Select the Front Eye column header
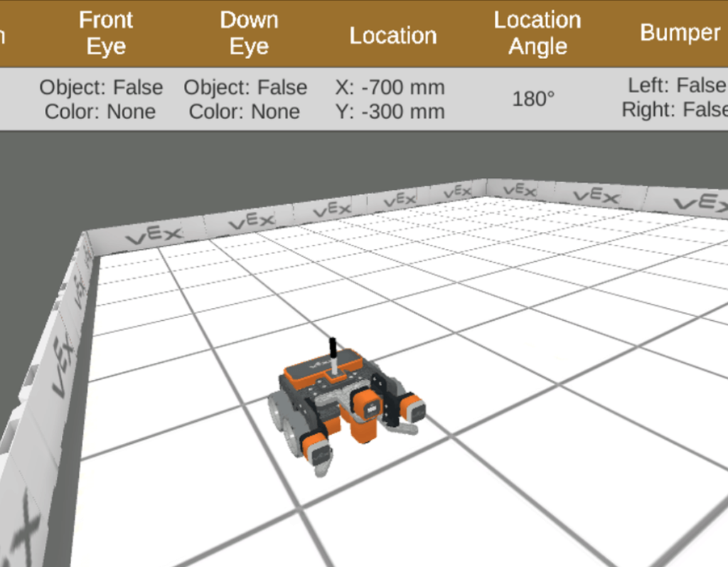 pyautogui.click(x=106, y=33)
